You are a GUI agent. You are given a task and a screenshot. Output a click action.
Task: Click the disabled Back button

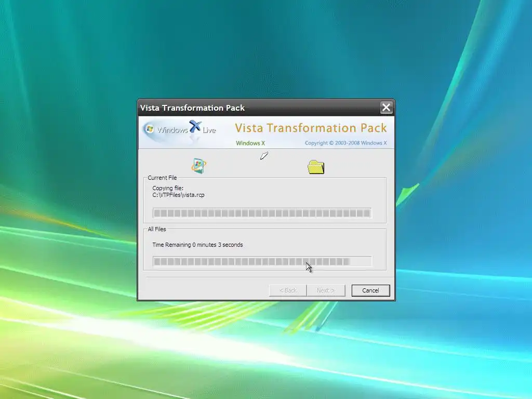tap(288, 290)
